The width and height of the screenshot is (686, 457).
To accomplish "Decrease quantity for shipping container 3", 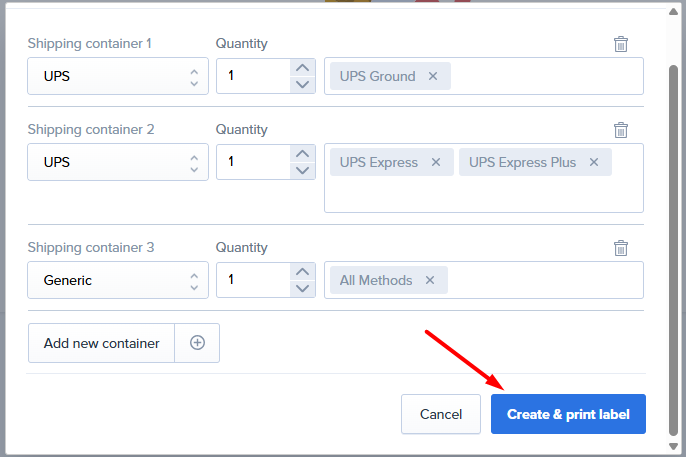I will pos(302,289).
